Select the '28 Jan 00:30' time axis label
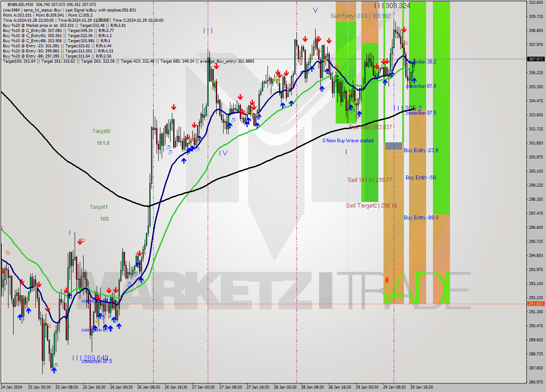The image size is (546, 392). click(285, 387)
